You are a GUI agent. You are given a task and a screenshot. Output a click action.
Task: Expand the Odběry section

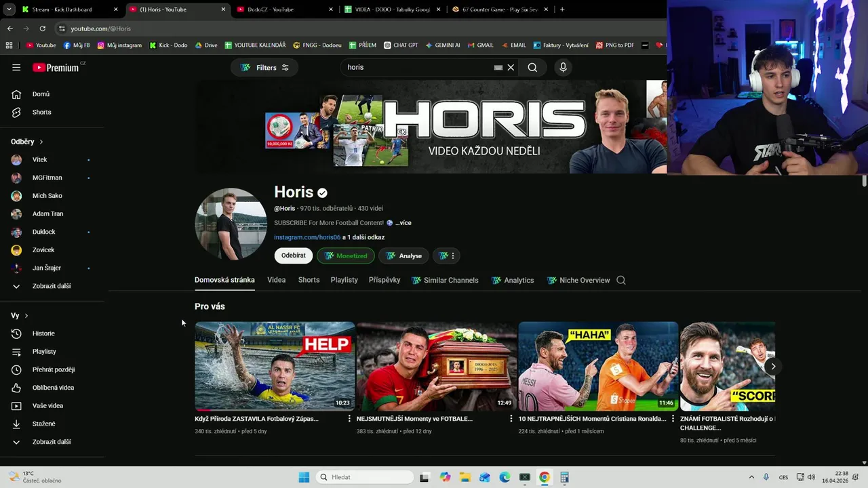pyautogui.click(x=27, y=142)
